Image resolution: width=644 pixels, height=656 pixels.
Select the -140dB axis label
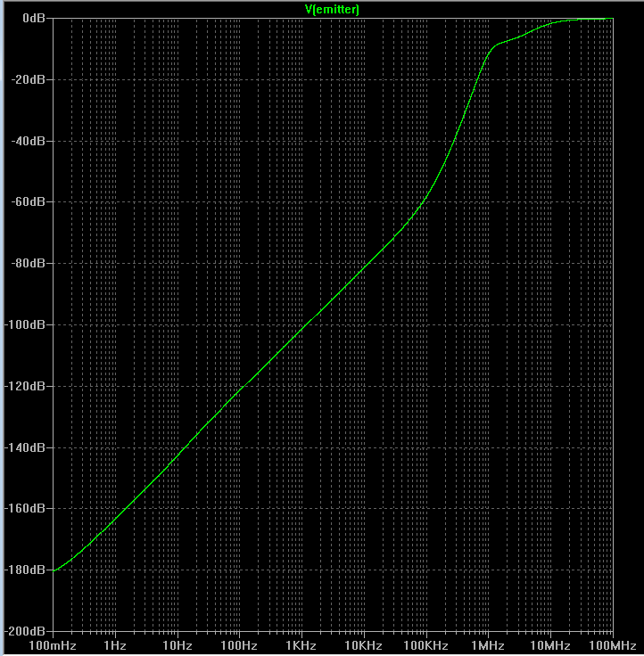pos(25,447)
